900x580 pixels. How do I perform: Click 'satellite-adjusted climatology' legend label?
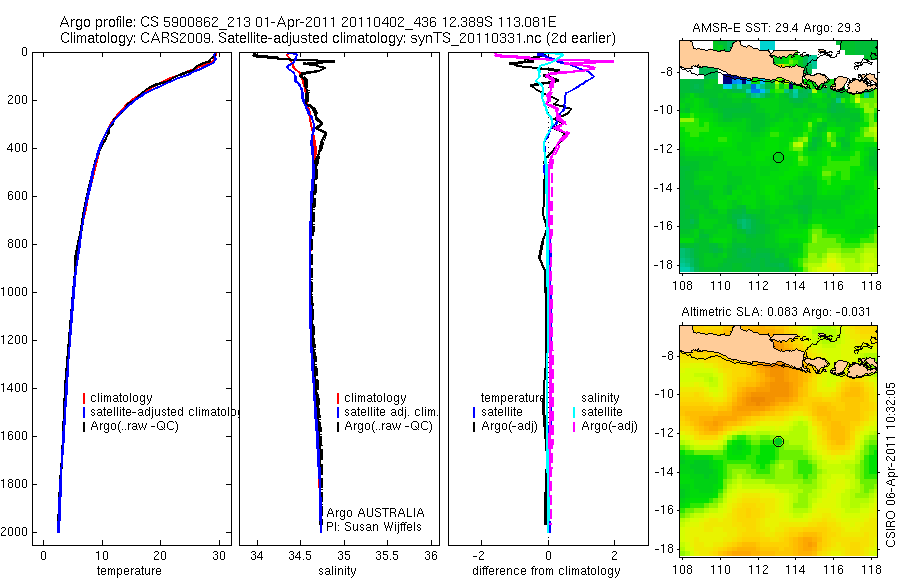point(165,412)
